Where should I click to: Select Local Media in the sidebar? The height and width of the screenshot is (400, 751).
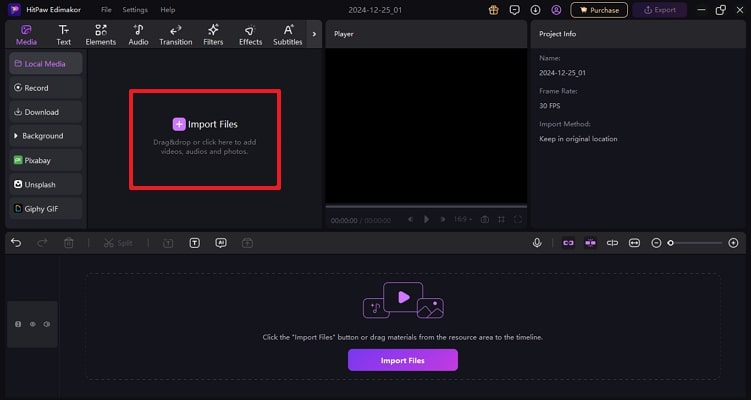(x=46, y=64)
